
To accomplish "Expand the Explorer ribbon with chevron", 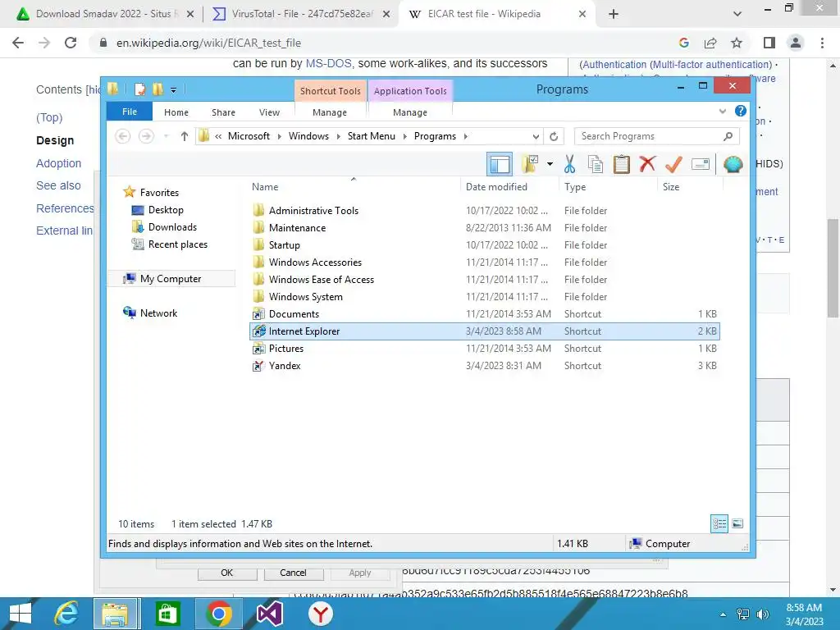I will [723, 112].
